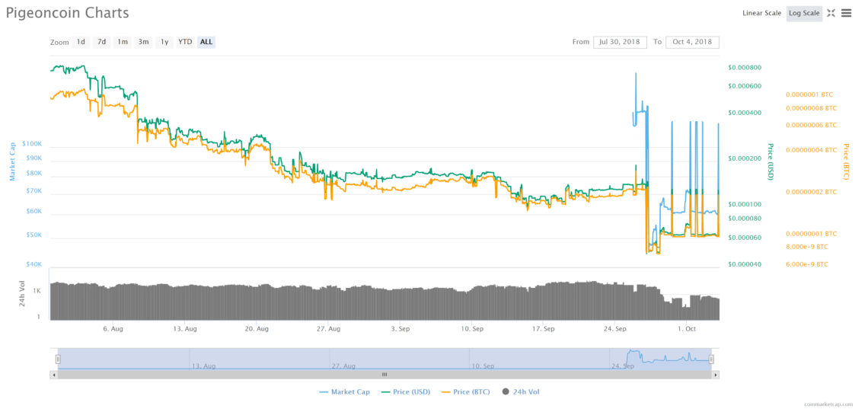Click the $100K market cap axis label
868x409 pixels.
(x=32, y=144)
